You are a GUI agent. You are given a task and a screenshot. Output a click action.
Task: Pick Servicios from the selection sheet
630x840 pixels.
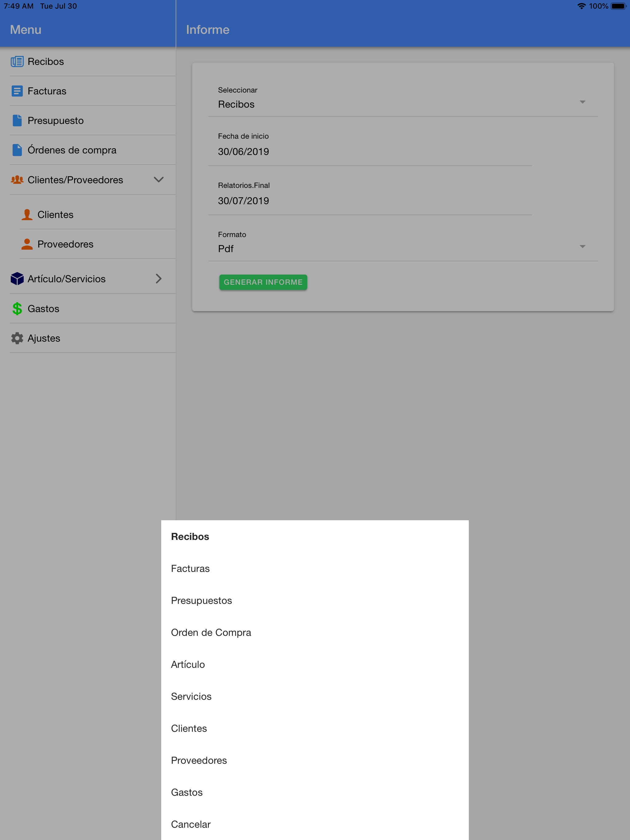191,696
